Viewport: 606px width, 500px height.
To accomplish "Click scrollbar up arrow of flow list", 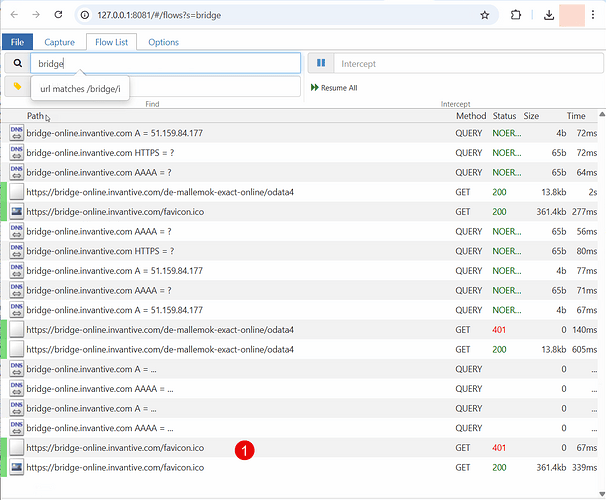I will coord(602,114).
